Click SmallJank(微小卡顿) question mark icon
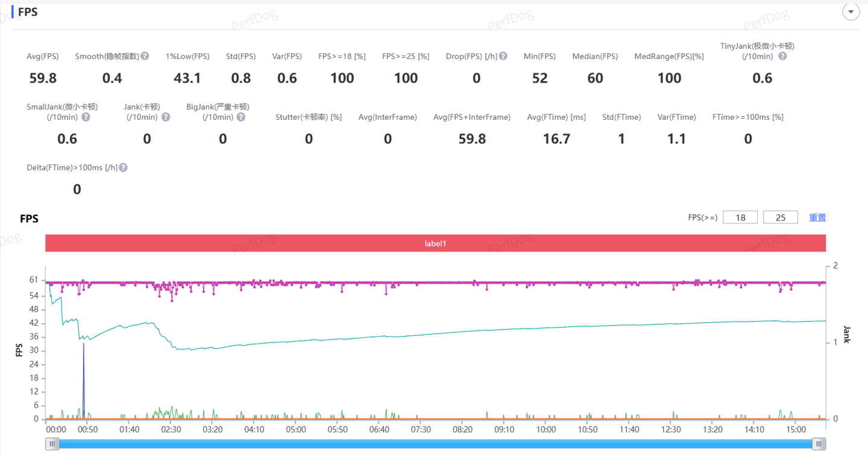The image size is (868, 454). pyautogui.click(x=86, y=117)
